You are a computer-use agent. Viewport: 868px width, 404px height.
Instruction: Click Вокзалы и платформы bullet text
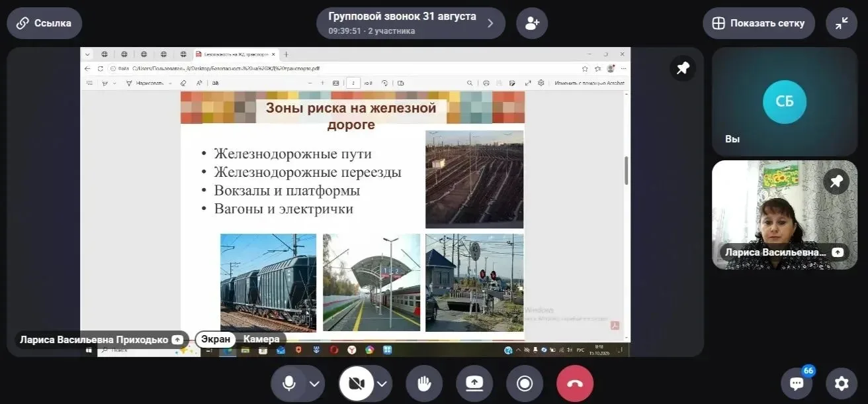coord(287,191)
